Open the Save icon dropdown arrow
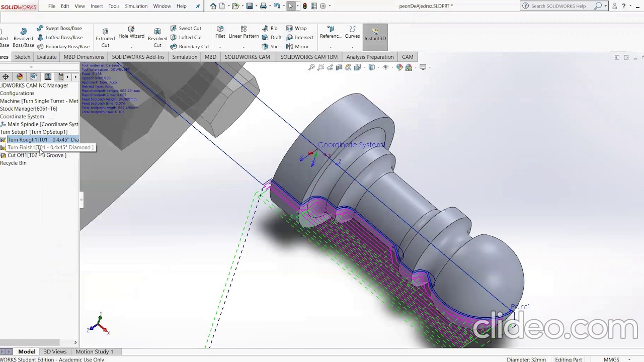This screenshot has width=644, height=362. pos(255,7)
